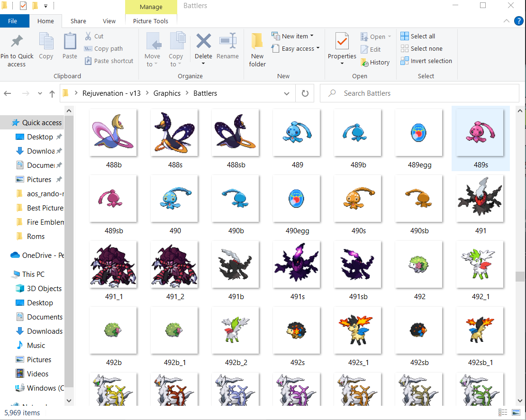526x420 pixels.
Task: Click Invert selection in Select group
Action: [x=426, y=61]
